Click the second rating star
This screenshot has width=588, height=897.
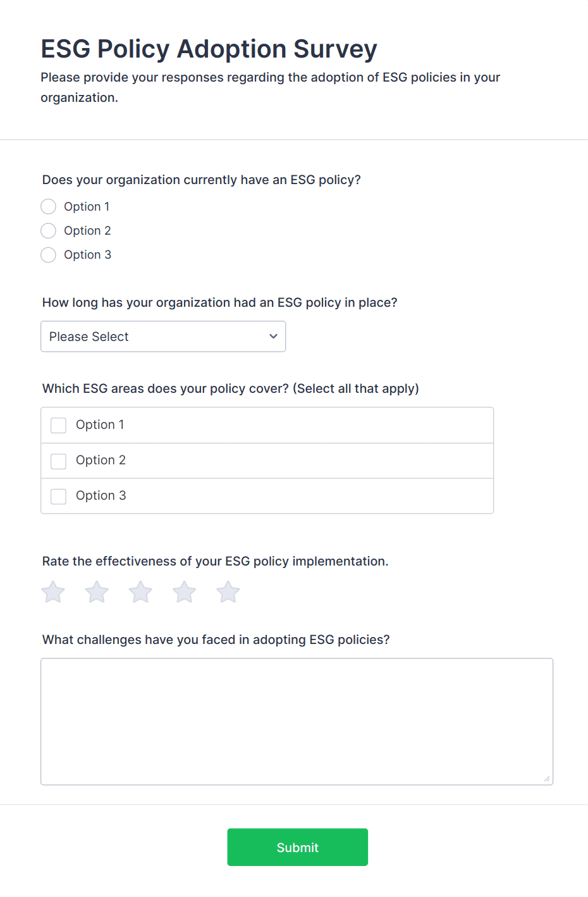click(97, 593)
